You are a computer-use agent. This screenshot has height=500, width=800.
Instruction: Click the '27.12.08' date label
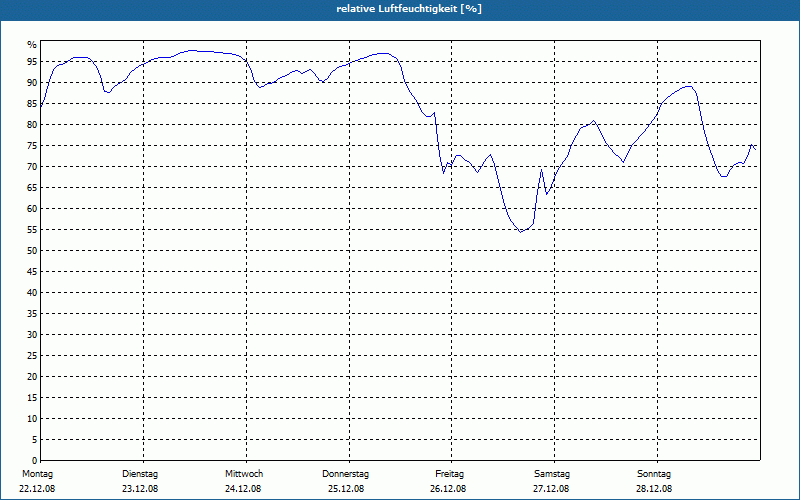(x=552, y=489)
